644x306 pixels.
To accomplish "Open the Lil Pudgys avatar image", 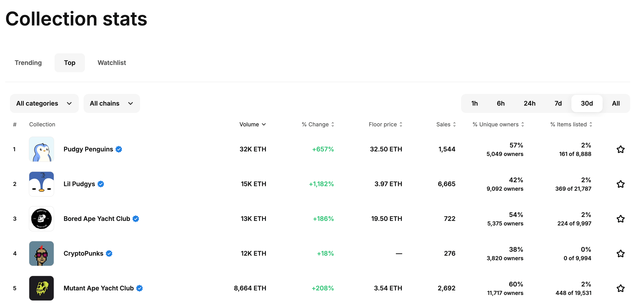I will [41, 184].
